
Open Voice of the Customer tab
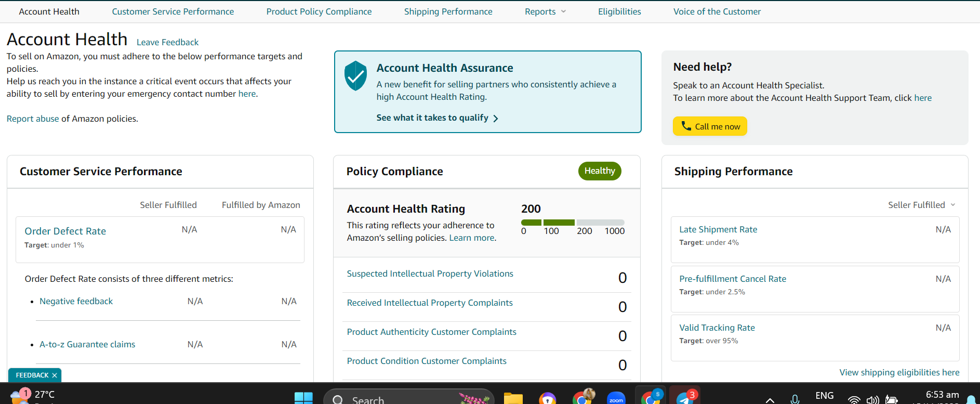717,11
